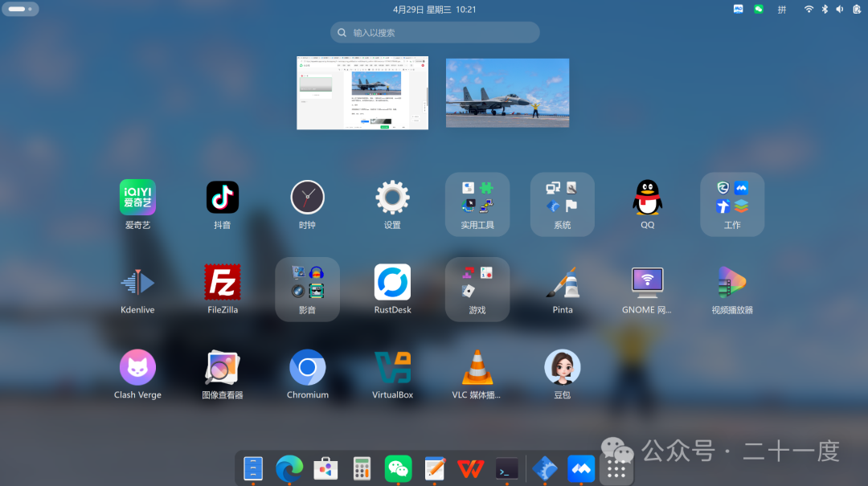Toggle the show applications grid button
868x486 pixels.
tap(616, 469)
